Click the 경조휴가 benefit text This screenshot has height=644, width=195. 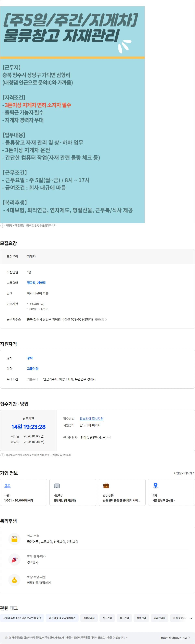pos(33,562)
